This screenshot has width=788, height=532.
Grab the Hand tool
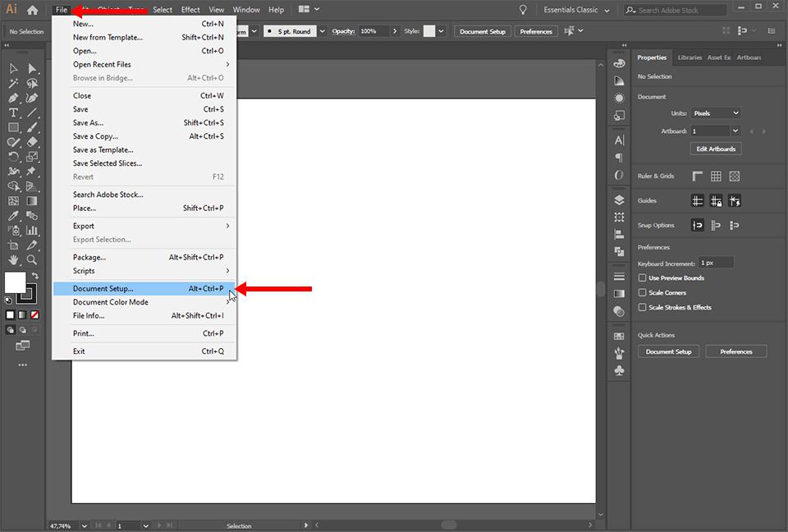coord(13,259)
